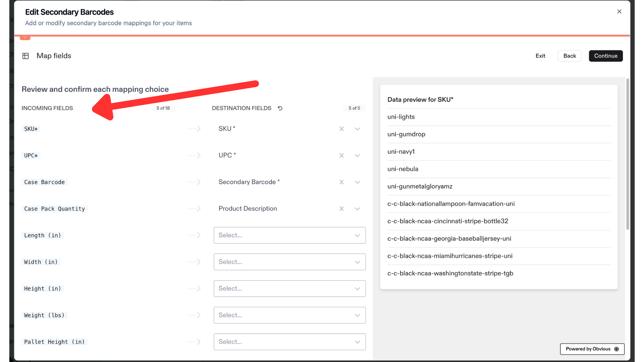Open the Select dropdown for Weight (lbs)
This screenshot has height=362, width=644.
[289, 315]
